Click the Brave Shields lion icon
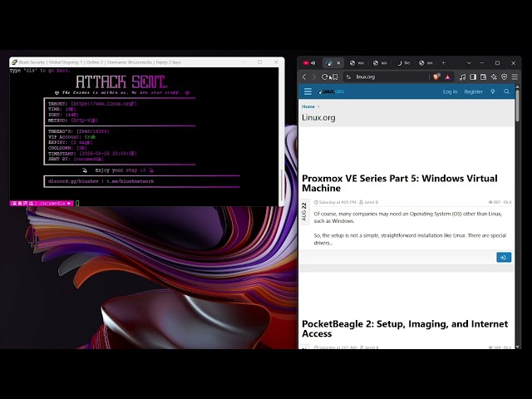This screenshot has height=399, width=532. pos(436,77)
